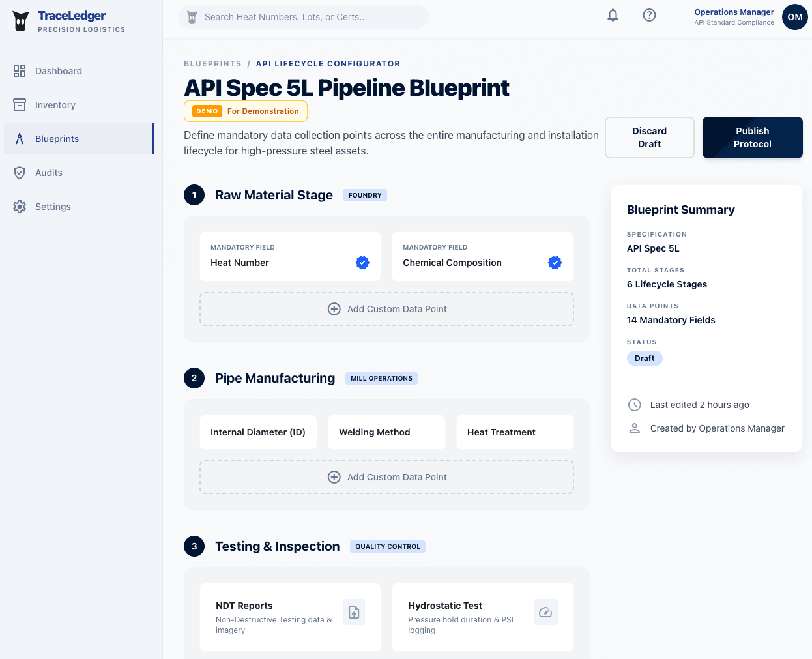
Task: Go to BLUEPRINTS breadcrumb
Action: coord(212,64)
